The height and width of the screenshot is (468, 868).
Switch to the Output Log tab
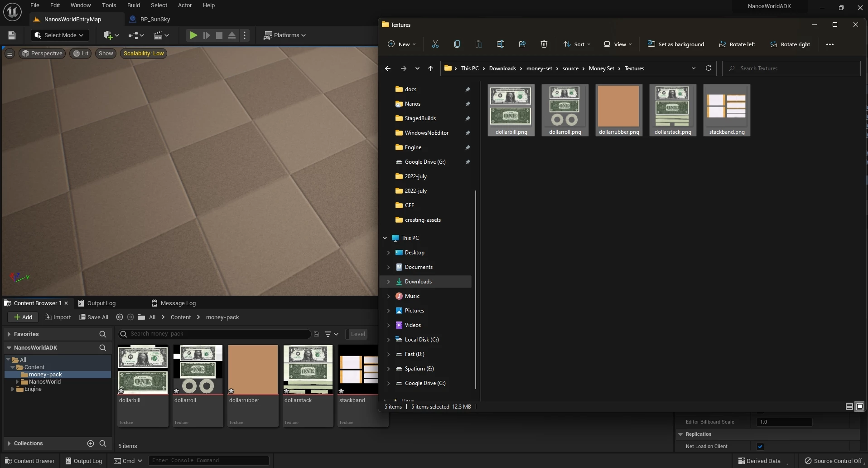pos(97,303)
